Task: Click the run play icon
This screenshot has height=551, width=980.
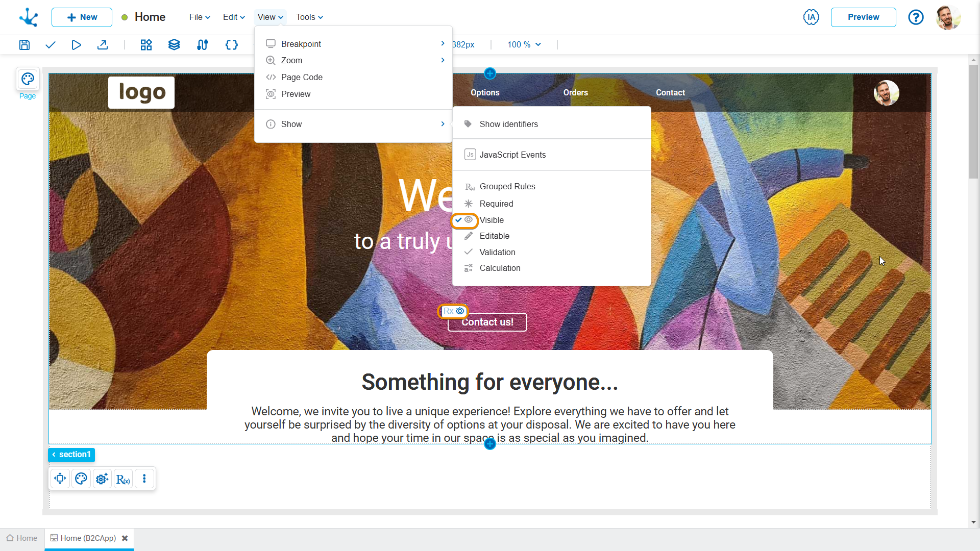Action: [x=76, y=45]
